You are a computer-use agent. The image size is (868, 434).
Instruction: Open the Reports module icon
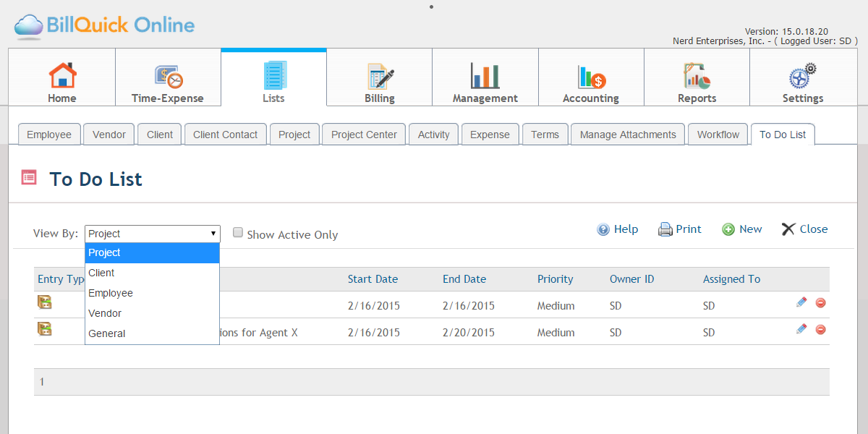697,76
